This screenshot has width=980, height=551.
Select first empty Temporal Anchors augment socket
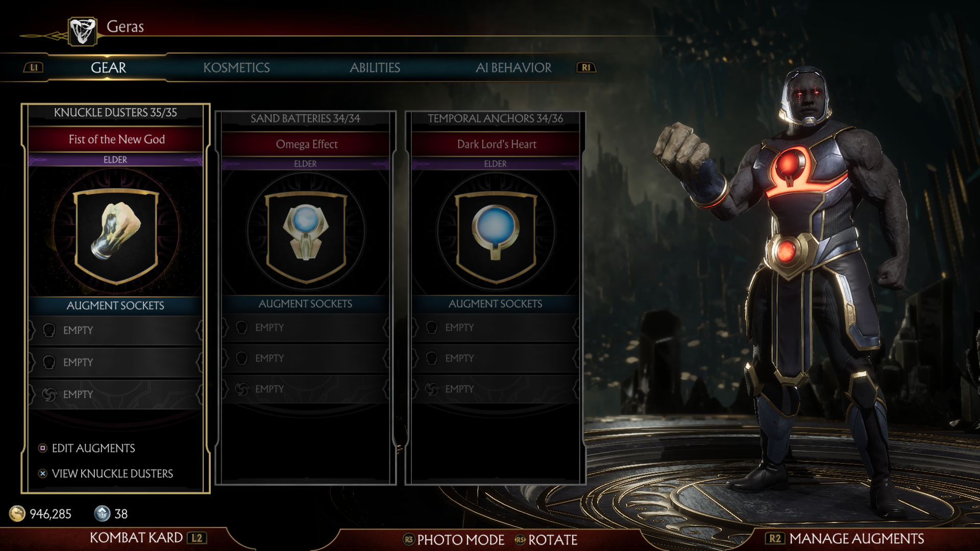point(495,328)
